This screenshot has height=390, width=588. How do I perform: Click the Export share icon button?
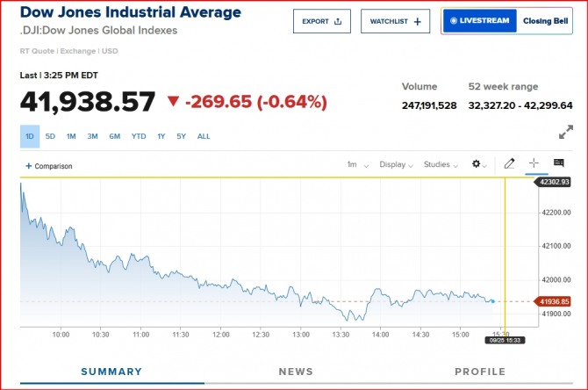[x=322, y=21]
